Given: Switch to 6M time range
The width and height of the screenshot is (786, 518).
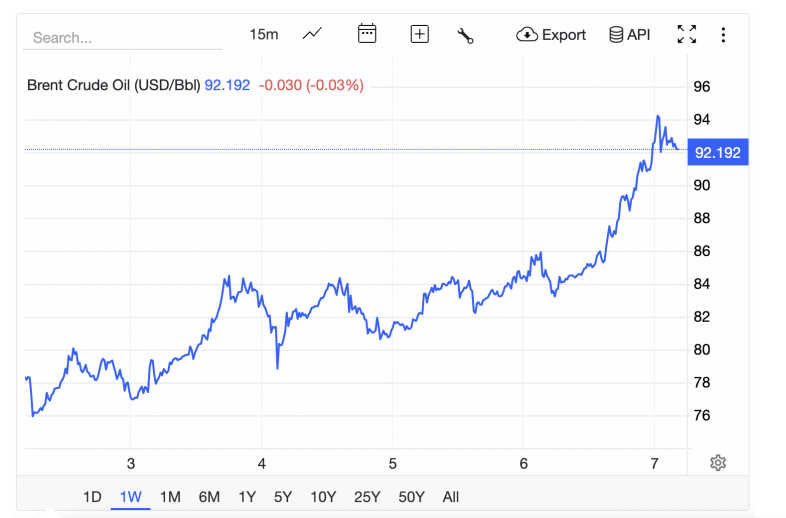Looking at the screenshot, I should [x=209, y=496].
